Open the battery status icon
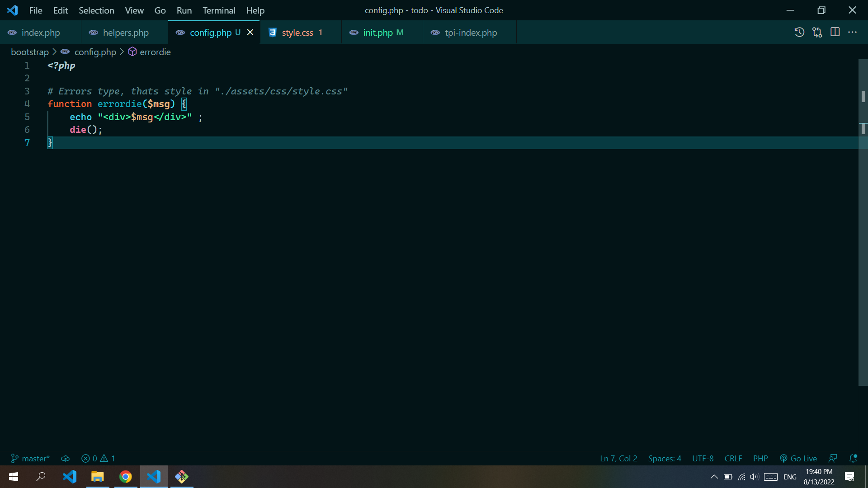Viewport: 868px width, 488px height. [x=728, y=477]
